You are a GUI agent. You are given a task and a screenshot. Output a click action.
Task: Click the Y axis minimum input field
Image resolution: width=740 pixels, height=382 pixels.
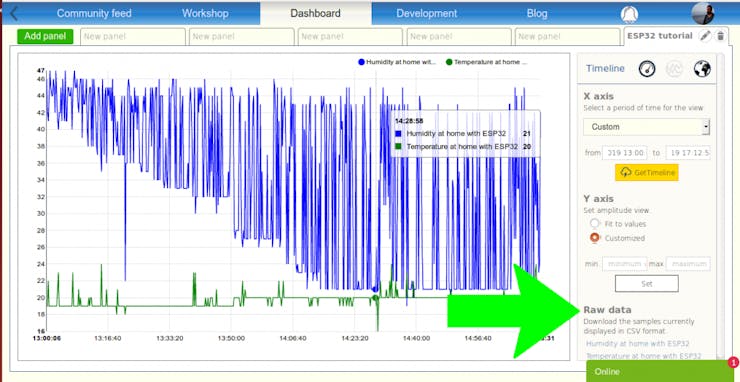[x=624, y=263]
